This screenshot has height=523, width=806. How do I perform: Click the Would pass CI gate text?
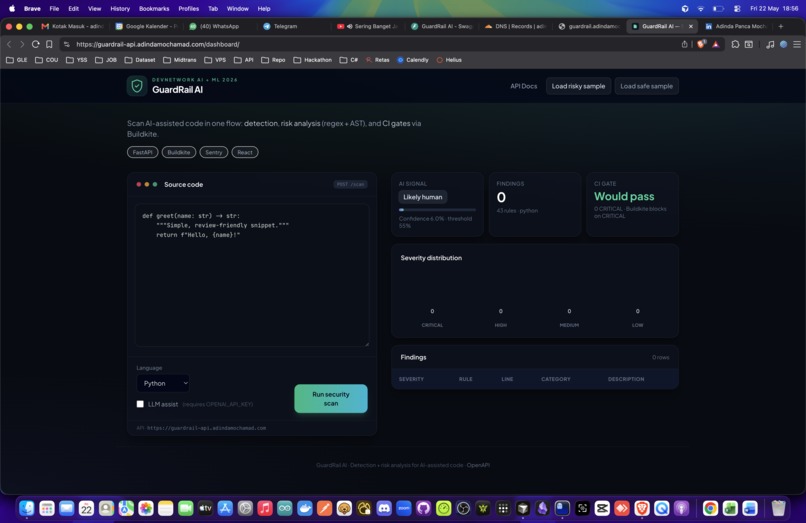pyautogui.click(x=624, y=196)
